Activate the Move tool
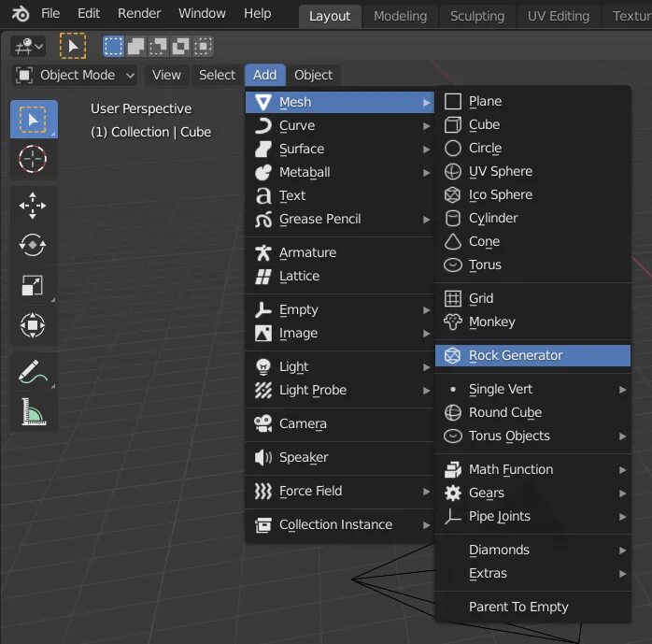652x644 pixels. pos(33,206)
